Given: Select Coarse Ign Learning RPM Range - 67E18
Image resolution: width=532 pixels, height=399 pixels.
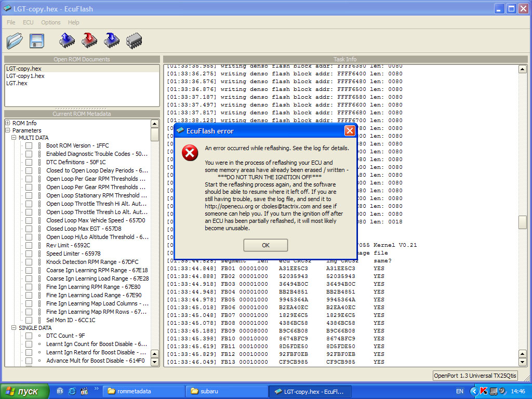Looking at the screenshot, I should 97,270.
